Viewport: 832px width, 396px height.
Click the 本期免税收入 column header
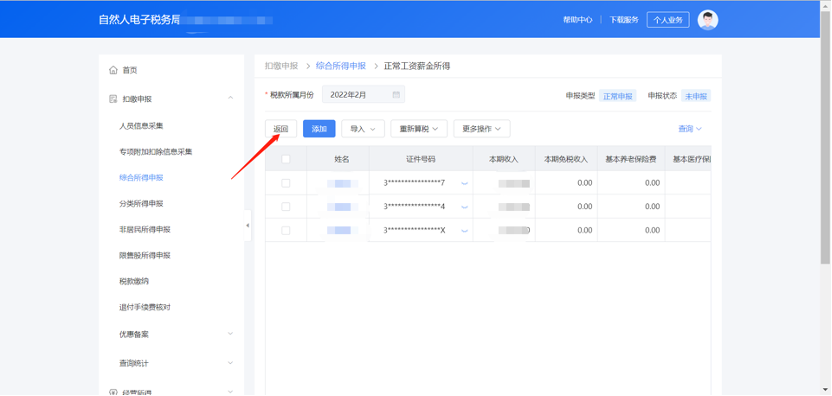tap(566, 159)
